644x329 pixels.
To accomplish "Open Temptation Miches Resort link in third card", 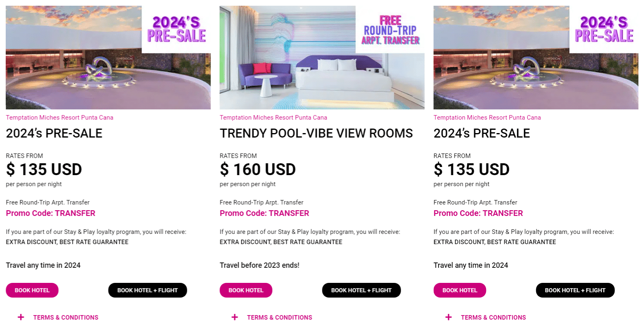I will click(x=487, y=118).
